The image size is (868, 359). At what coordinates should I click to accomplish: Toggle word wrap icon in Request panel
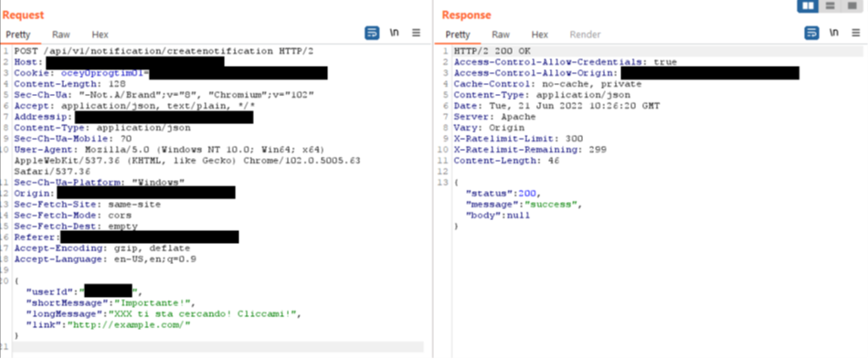click(x=372, y=33)
